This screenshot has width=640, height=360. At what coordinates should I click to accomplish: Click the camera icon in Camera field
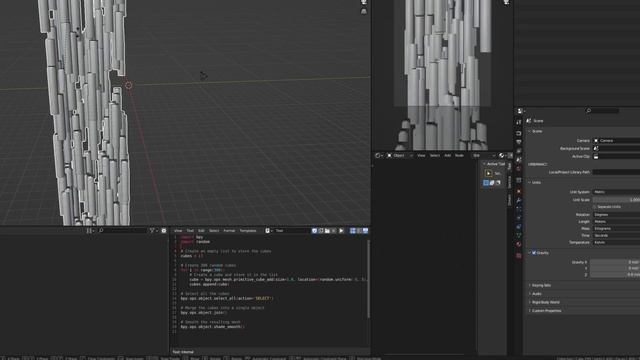coord(596,140)
